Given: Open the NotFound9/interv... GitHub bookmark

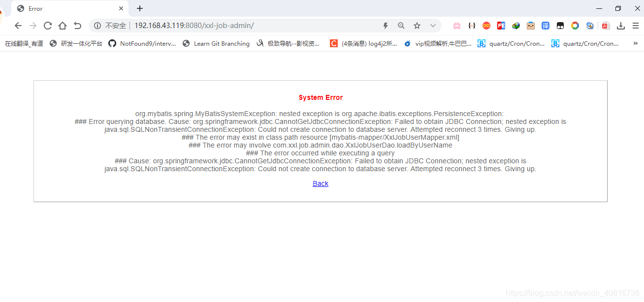Looking at the screenshot, I should (142, 43).
